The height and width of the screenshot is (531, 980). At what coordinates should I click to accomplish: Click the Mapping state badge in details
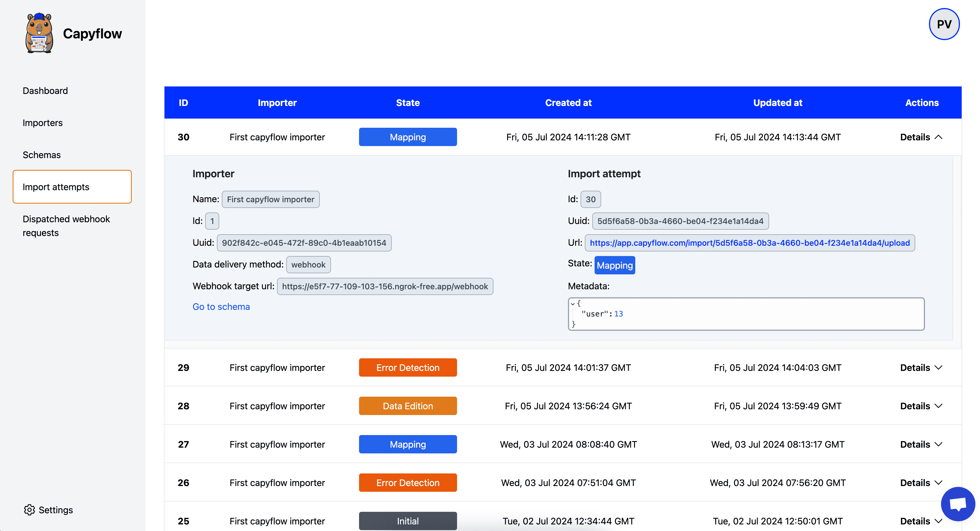pyautogui.click(x=614, y=265)
